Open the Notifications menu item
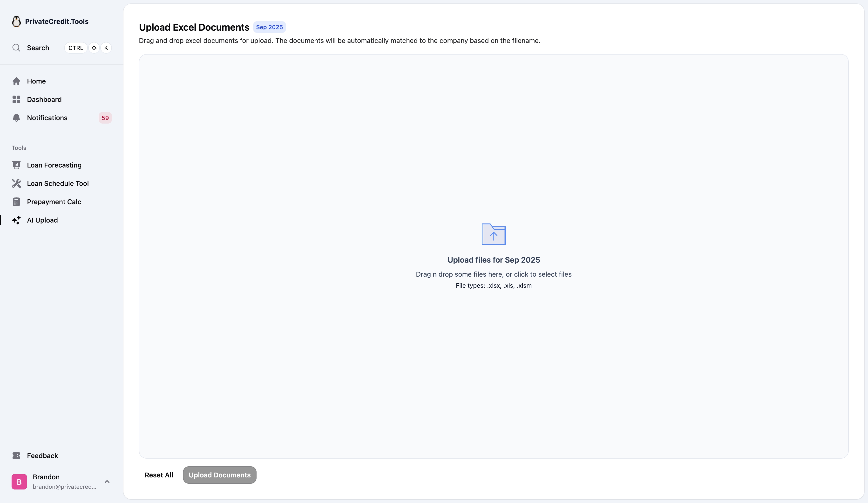This screenshot has width=868, height=503. click(47, 118)
